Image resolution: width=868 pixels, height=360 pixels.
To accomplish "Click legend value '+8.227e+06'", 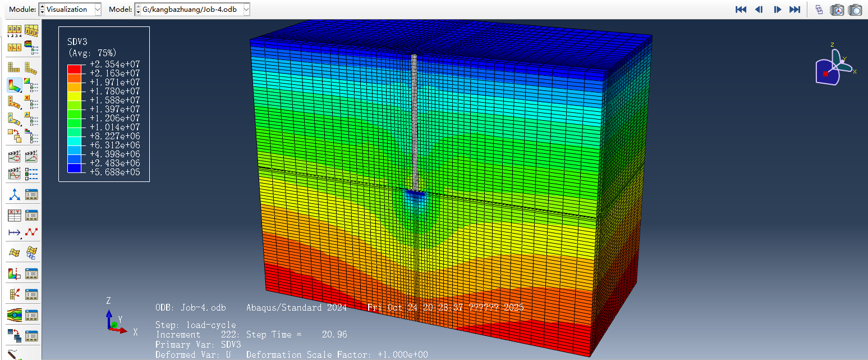I will click(115, 136).
